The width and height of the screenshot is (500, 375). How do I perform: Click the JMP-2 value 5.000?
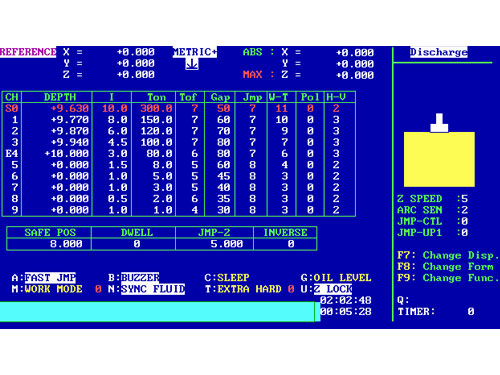(x=227, y=244)
